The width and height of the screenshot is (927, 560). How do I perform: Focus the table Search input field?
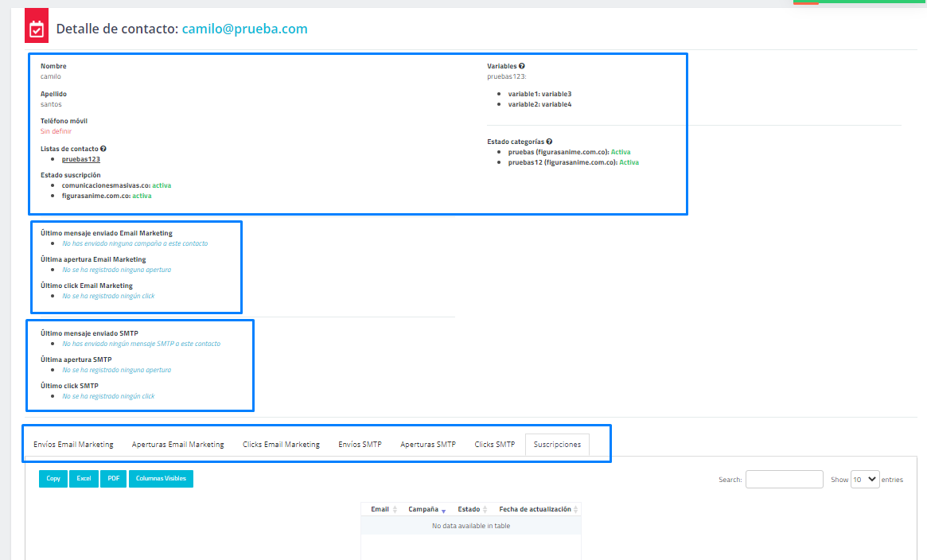click(784, 479)
